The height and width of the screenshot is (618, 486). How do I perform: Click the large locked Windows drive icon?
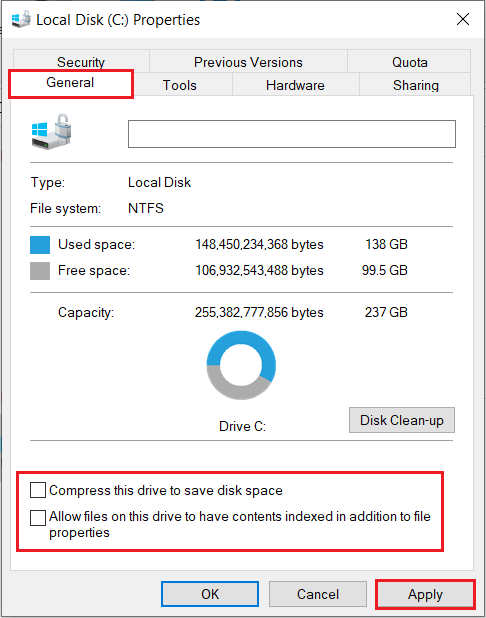point(52,132)
